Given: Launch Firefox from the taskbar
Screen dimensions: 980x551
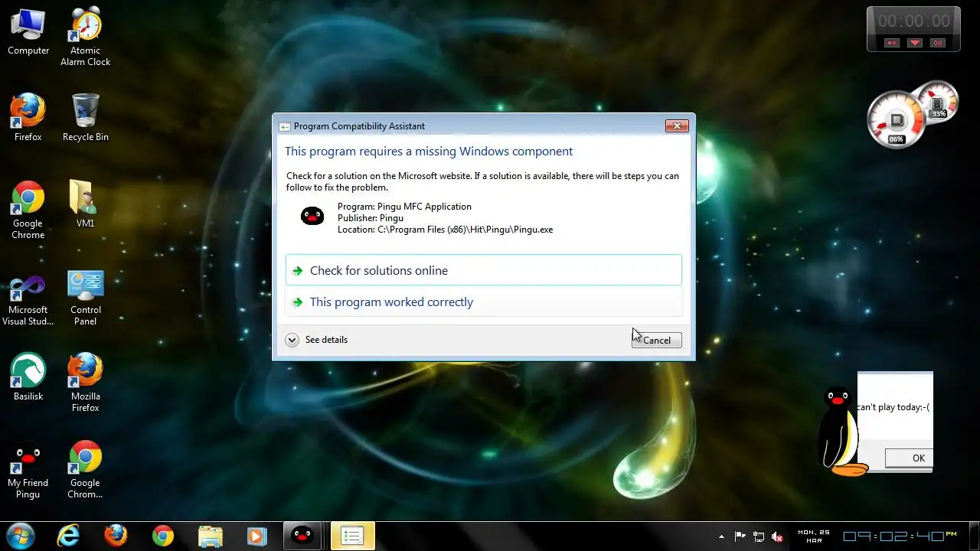Looking at the screenshot, I should (116, 536).
